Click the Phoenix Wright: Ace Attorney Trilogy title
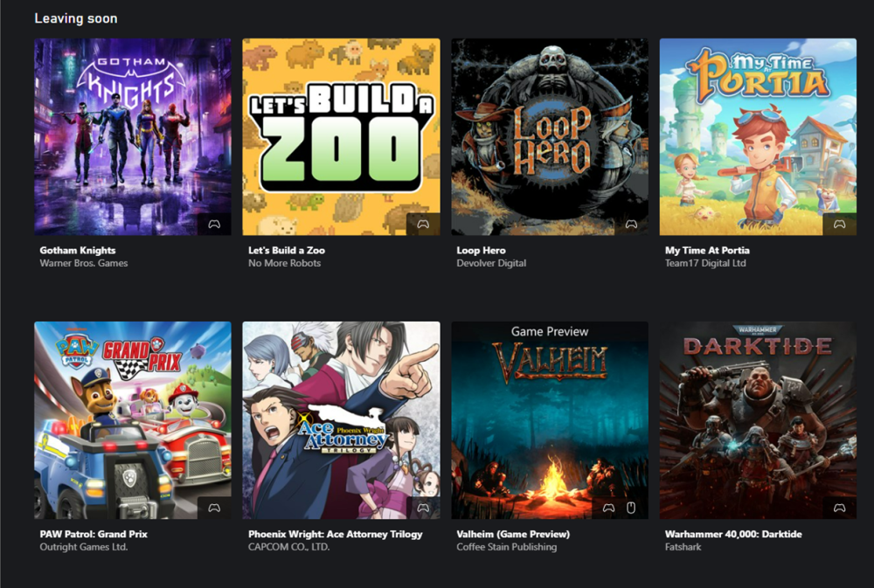 pyautogui.click(x=336, y=534)
